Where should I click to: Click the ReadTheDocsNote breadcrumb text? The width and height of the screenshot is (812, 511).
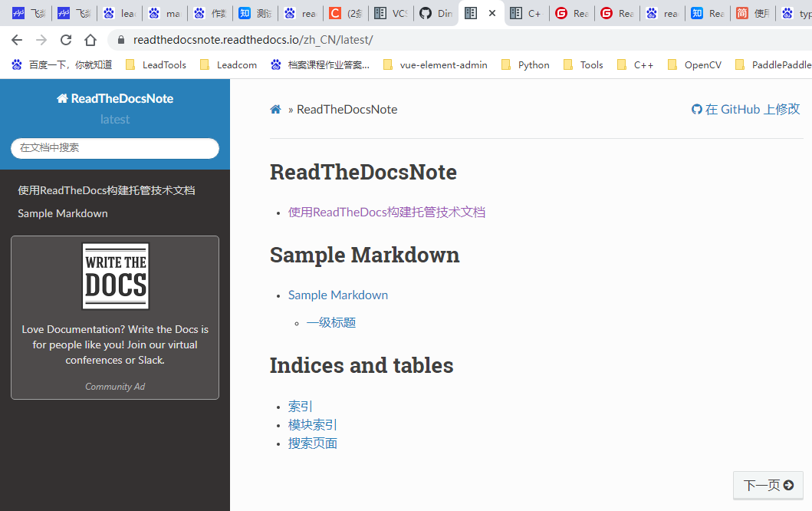point(347,110)
